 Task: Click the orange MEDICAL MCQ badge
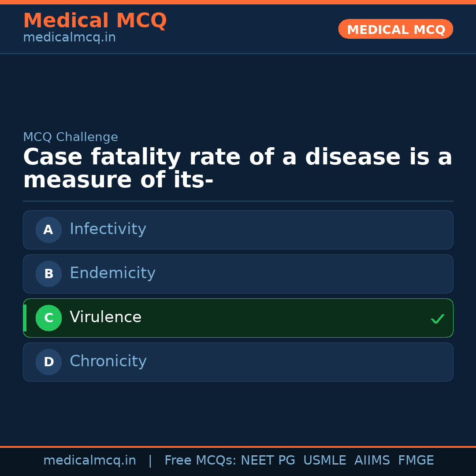pos(396,30)
